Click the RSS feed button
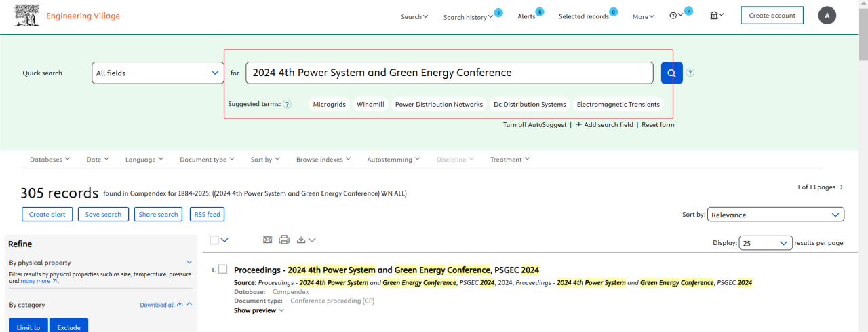 click(x=208, y=214)
